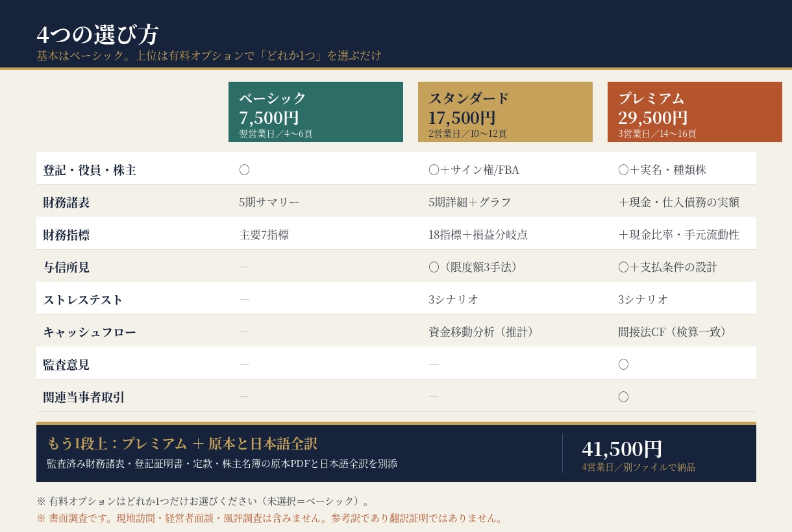Click "3シナリオ" in the プレミアム column
Screen dimensions: 792x532
click(x=643, y=300)
